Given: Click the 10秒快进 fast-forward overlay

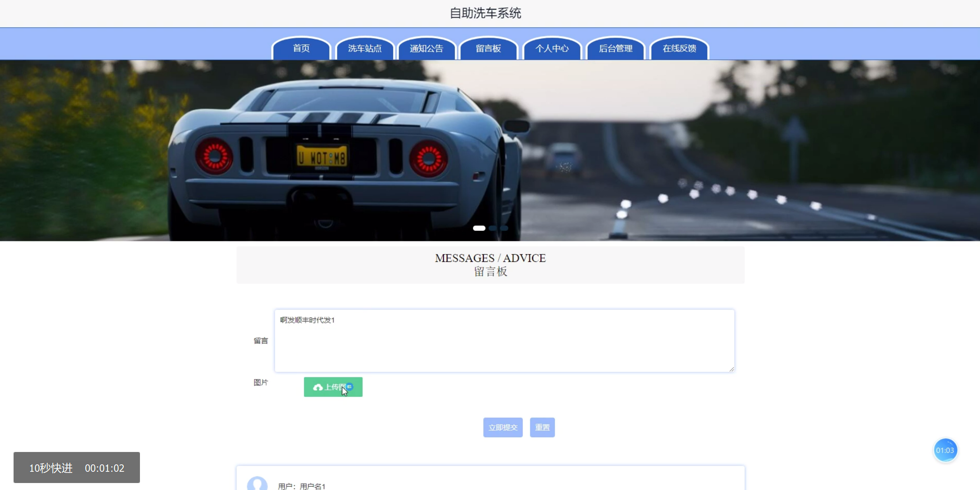Looking at the screenshot, I should 77,467.
